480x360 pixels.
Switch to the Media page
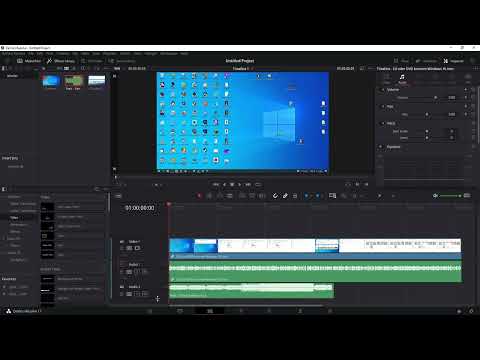point(150,311)
